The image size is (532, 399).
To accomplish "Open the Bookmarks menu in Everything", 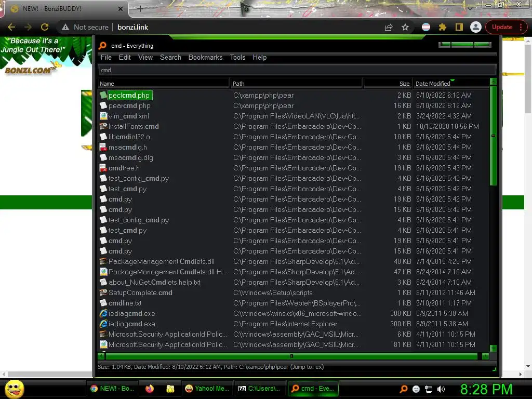I will [205, 57].
